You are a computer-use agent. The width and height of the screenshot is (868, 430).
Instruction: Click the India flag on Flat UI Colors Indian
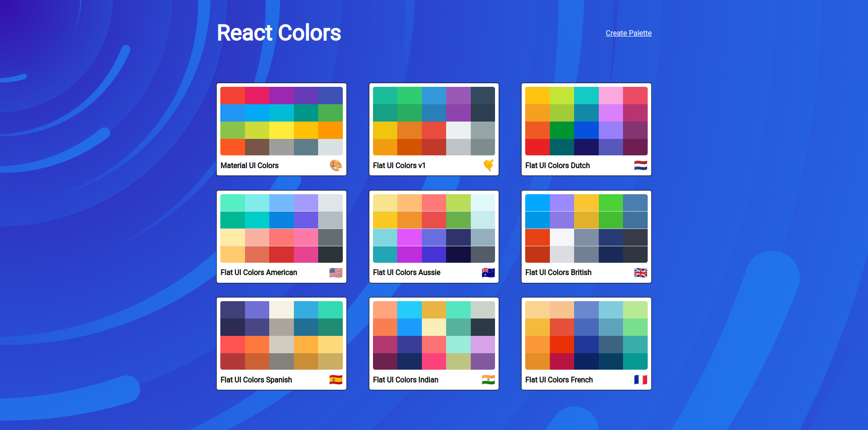(x=489, y=380)
